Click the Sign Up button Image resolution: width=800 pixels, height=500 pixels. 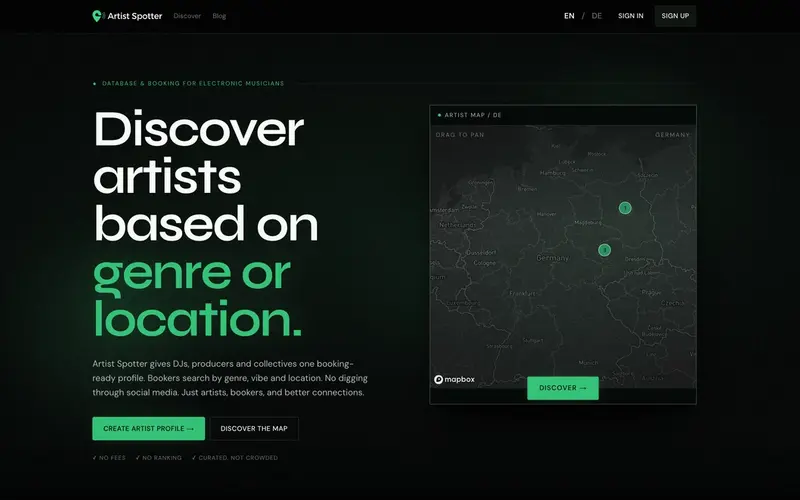click(x=675, y=16)
